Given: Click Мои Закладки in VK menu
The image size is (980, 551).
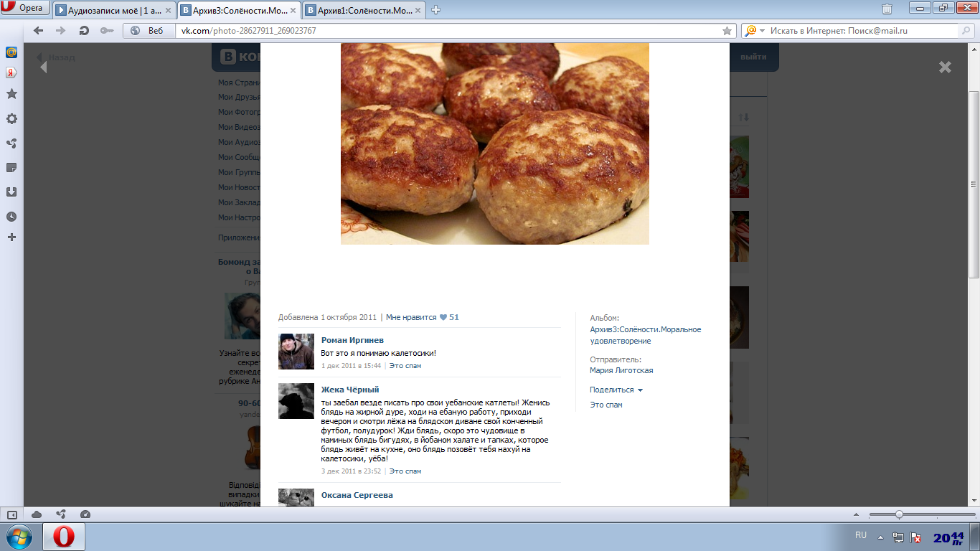Looking at the screenshot, I should click(239, 202).
